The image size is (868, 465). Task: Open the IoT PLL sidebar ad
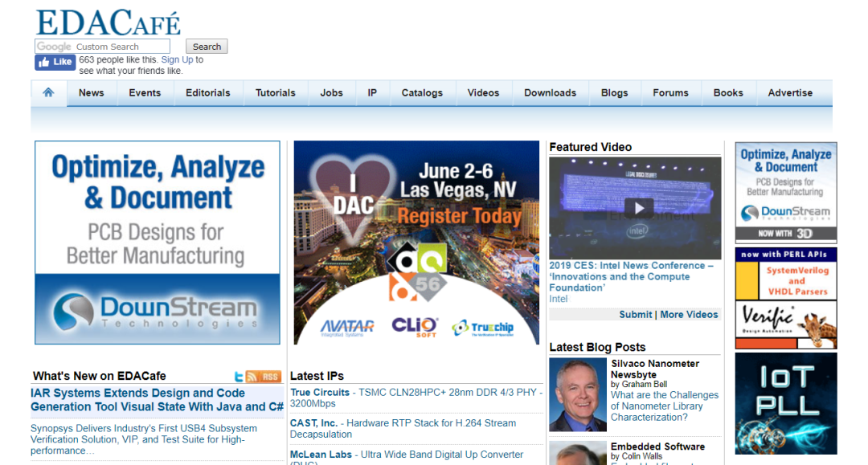(x=785, y=404)
